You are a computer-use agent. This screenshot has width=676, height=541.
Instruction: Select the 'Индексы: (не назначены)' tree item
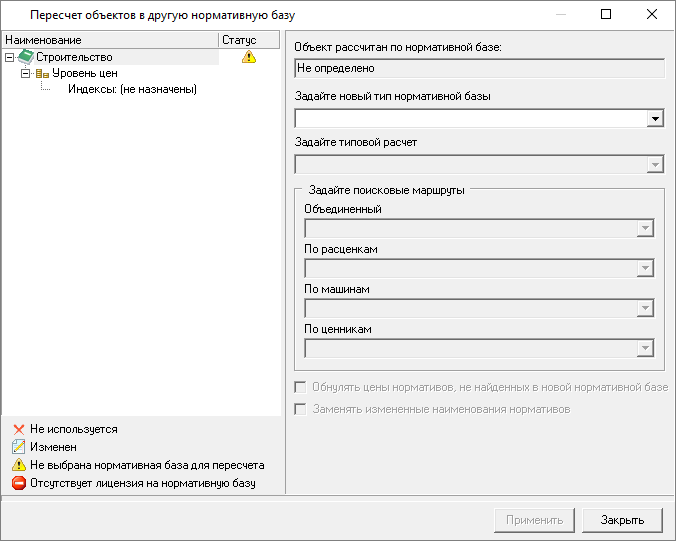(x=132, y=89)
